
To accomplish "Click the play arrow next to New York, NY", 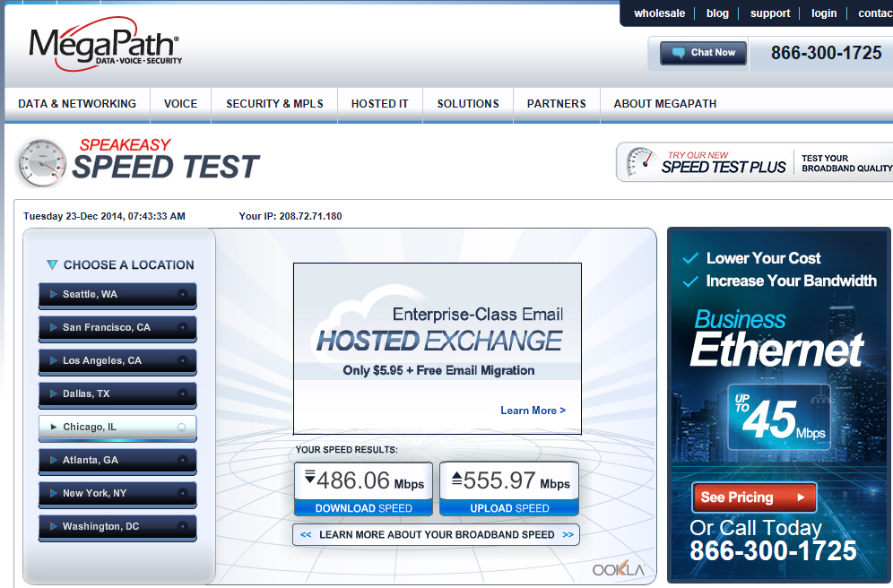I will [x=54, y=493].
